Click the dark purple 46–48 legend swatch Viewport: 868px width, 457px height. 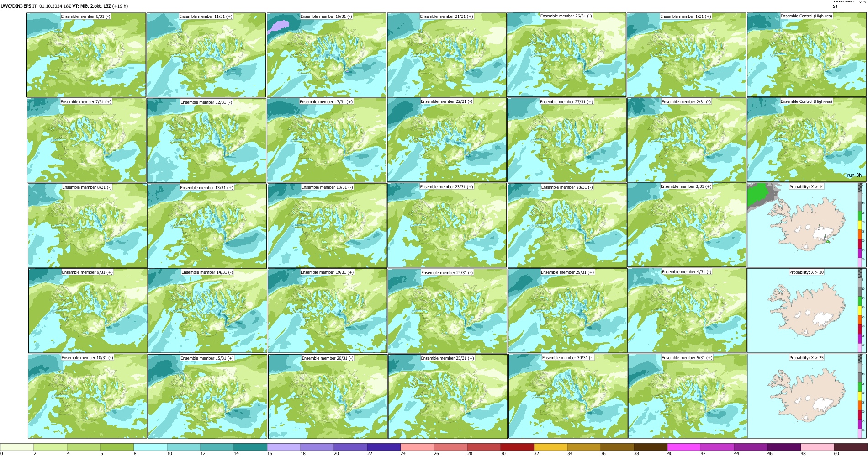click(784, 447)
